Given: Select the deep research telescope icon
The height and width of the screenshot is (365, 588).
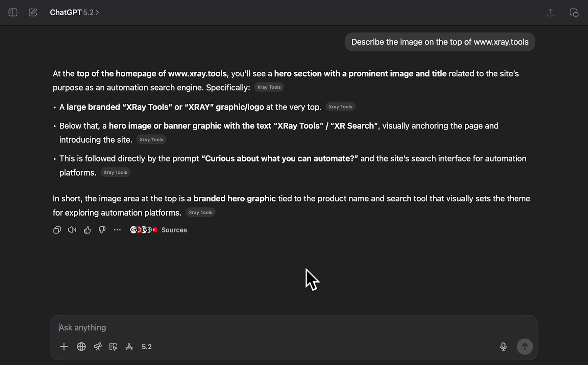Looking at the screenshot, I should pyautogui.click(x=98, y=346).
